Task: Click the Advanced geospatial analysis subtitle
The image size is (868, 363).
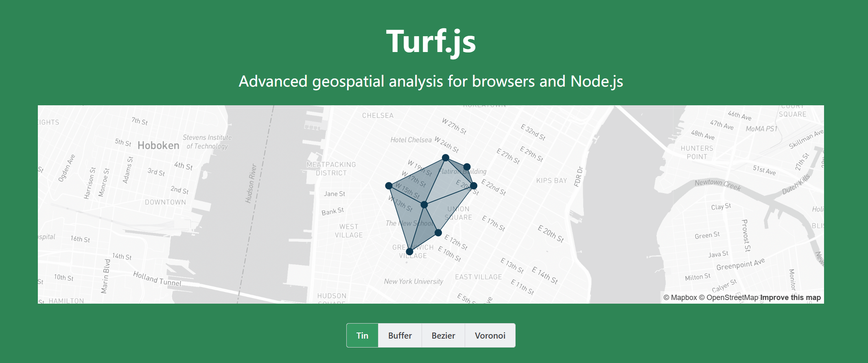Action: tap(431, 81)
